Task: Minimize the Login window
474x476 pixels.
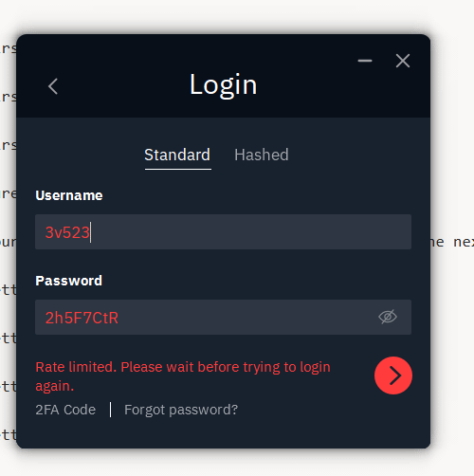Action: [x=365, y=61]
